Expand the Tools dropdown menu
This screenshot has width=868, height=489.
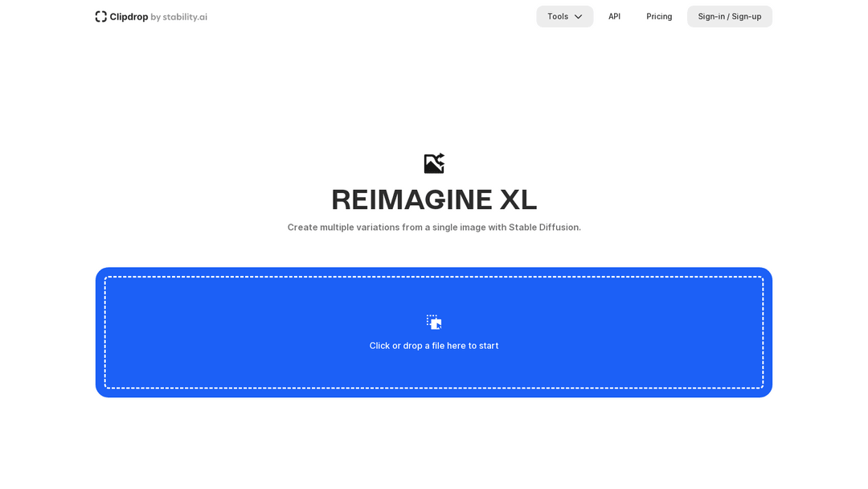(565, 17)
